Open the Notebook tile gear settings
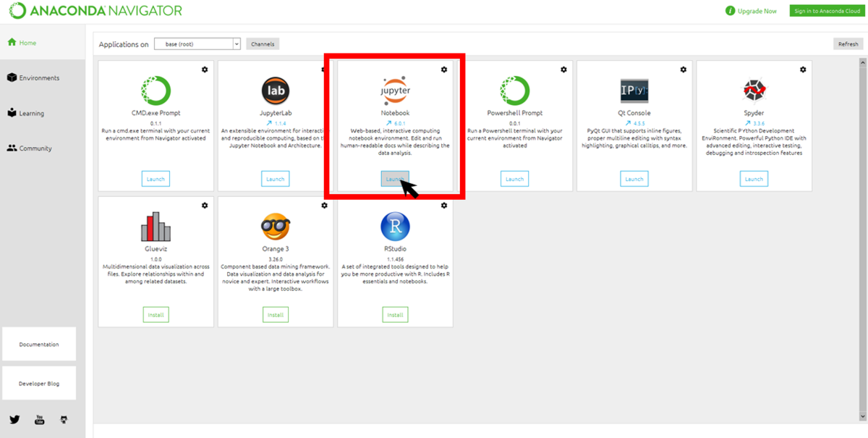 point(444,70)
